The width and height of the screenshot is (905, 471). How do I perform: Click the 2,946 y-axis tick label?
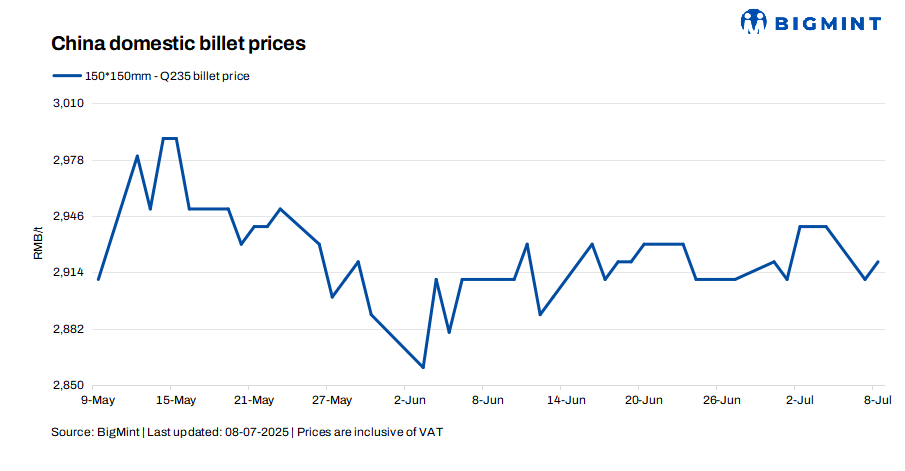click(68, 216)
